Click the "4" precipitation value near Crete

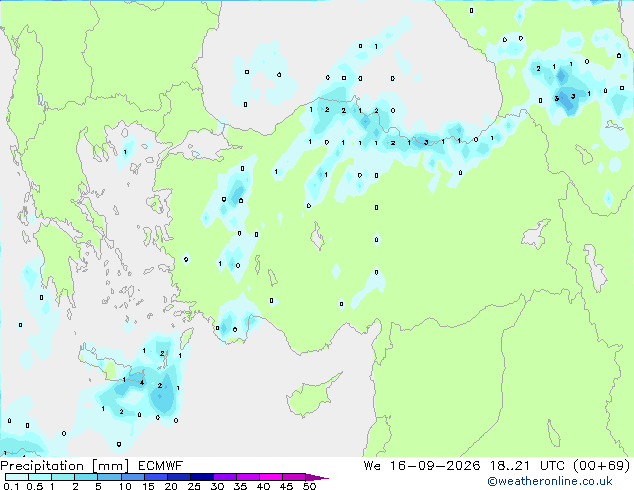point(142,382)
